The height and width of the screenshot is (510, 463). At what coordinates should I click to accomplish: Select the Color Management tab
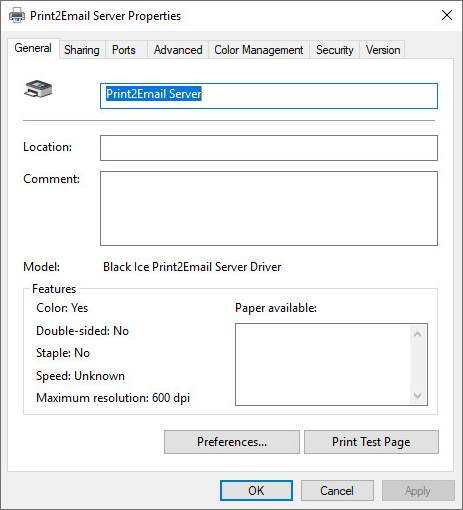coord(259,50)
